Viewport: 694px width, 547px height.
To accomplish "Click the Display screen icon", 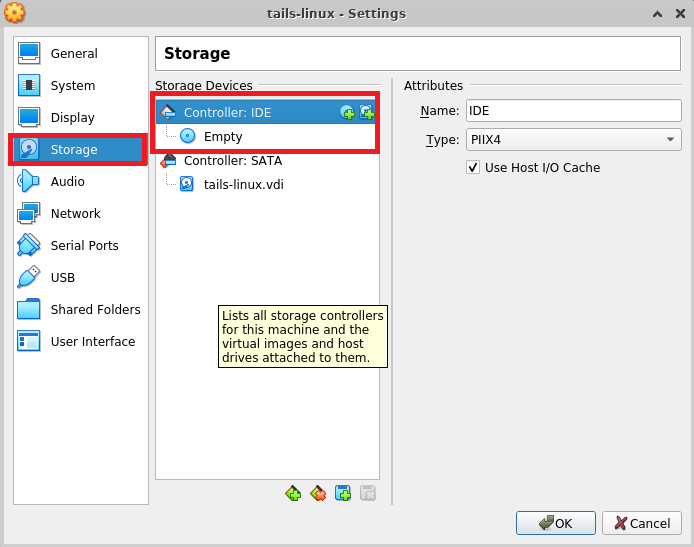I will 29,117.
